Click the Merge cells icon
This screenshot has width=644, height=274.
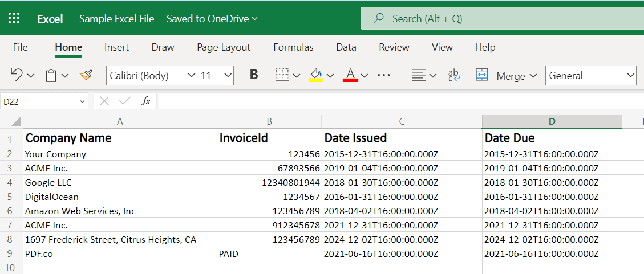point(482,75)
